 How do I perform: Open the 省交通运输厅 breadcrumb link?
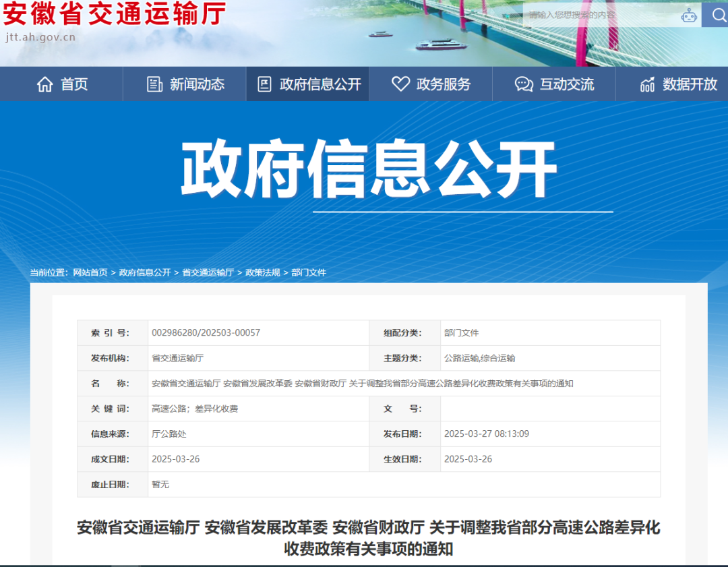pyautogui.click(x=208, y=272)
